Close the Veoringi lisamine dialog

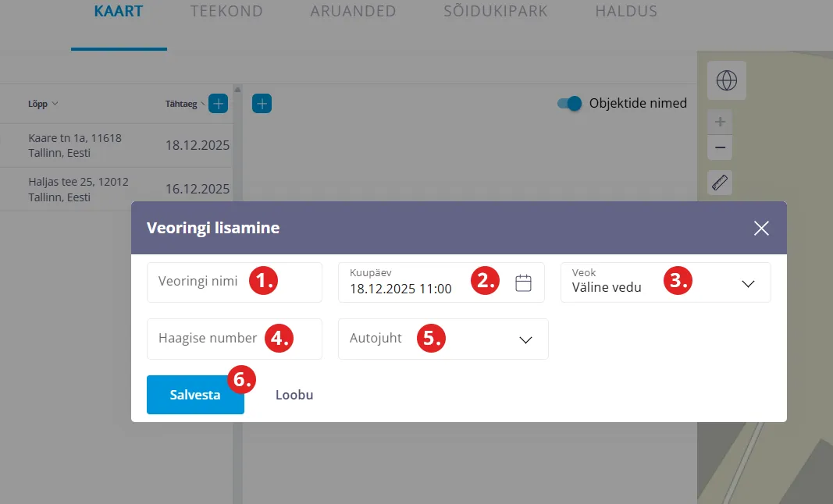(761, 228)
